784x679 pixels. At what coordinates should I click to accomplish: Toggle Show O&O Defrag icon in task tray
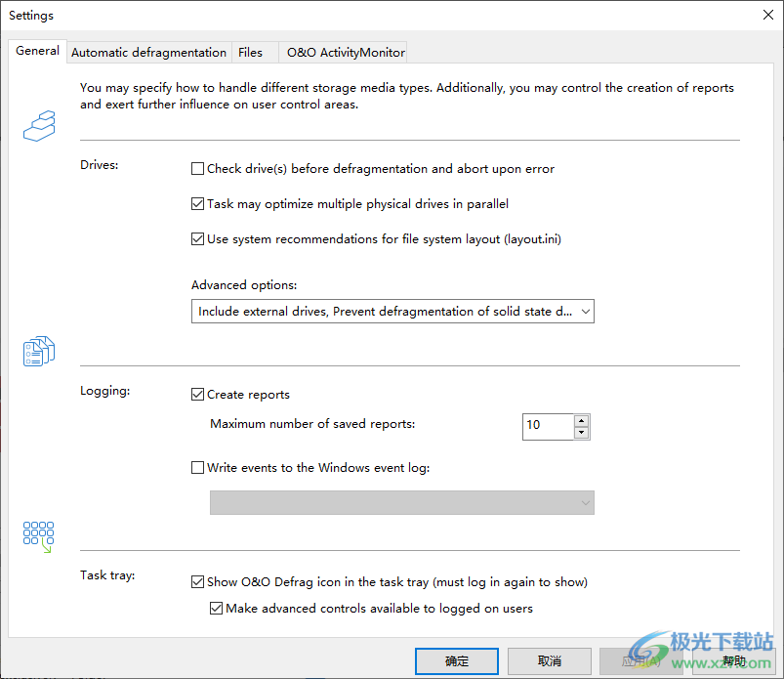coord(198,582)
